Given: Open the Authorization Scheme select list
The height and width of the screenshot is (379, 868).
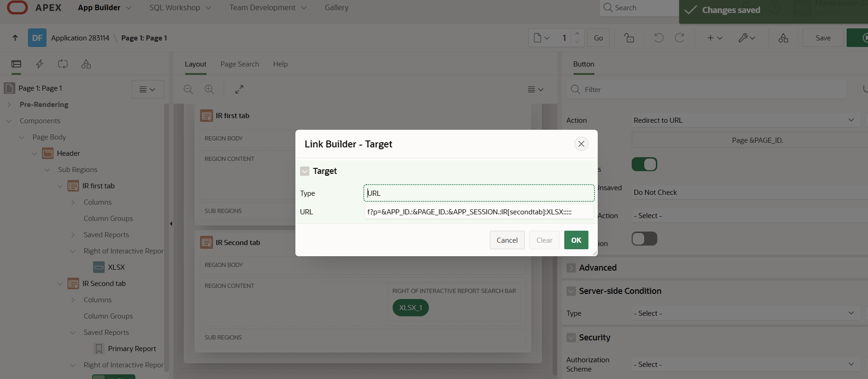Looking at the screenshot, I should pos(744,365).
